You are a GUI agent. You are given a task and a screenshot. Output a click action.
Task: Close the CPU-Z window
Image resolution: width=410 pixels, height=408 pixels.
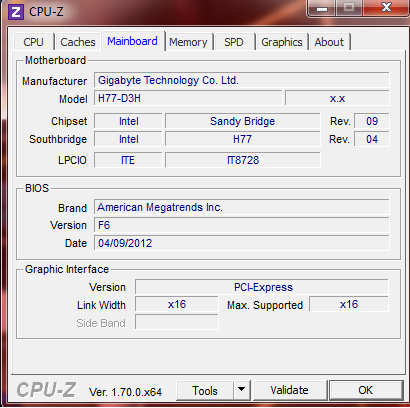(x=386, y=8)
